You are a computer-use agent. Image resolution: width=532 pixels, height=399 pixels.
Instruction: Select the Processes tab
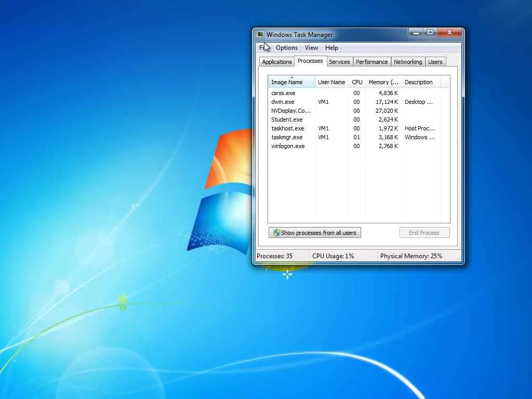(x=310, y=61)
